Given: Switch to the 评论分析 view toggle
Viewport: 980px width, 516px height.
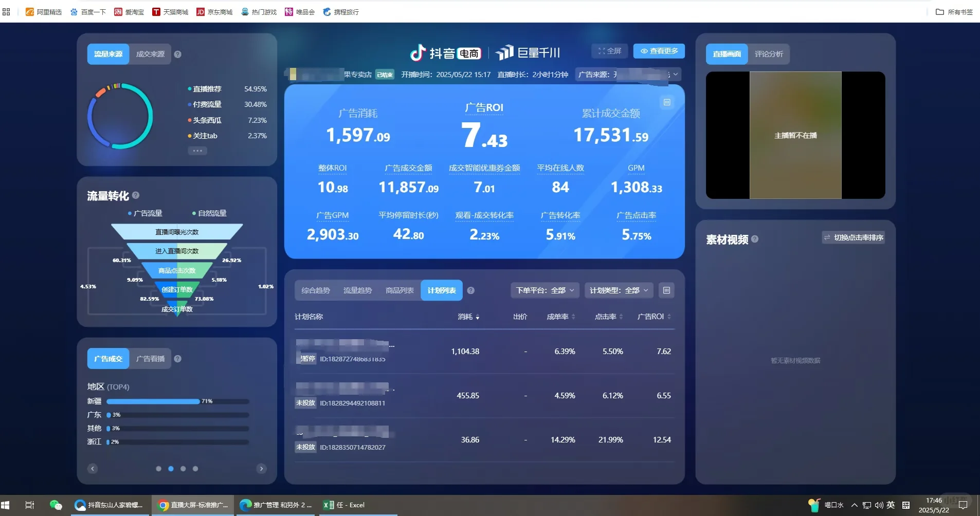Looking at the screenshot, I should [769, 54].
